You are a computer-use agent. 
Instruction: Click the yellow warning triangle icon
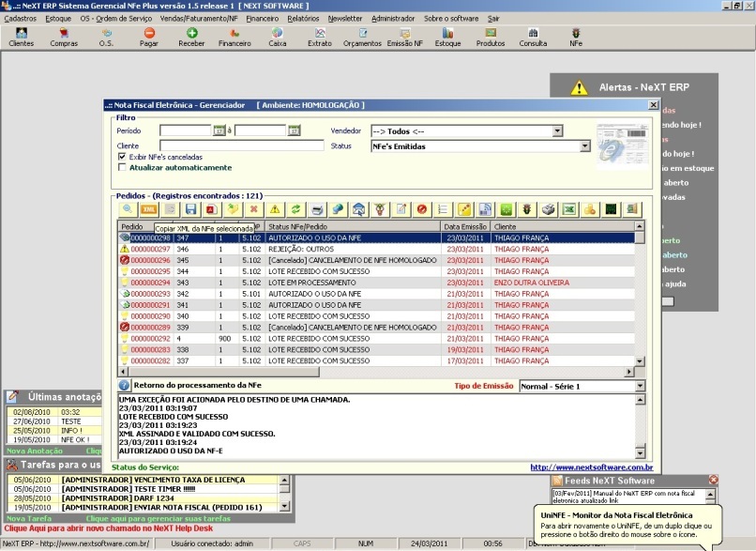pos(275,209)
